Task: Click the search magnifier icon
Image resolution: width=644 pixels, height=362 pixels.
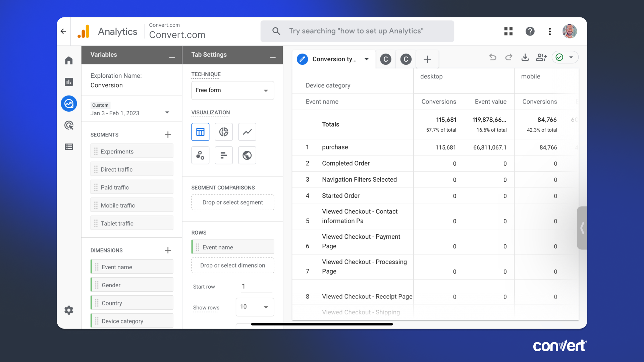Action: (276, 31)
